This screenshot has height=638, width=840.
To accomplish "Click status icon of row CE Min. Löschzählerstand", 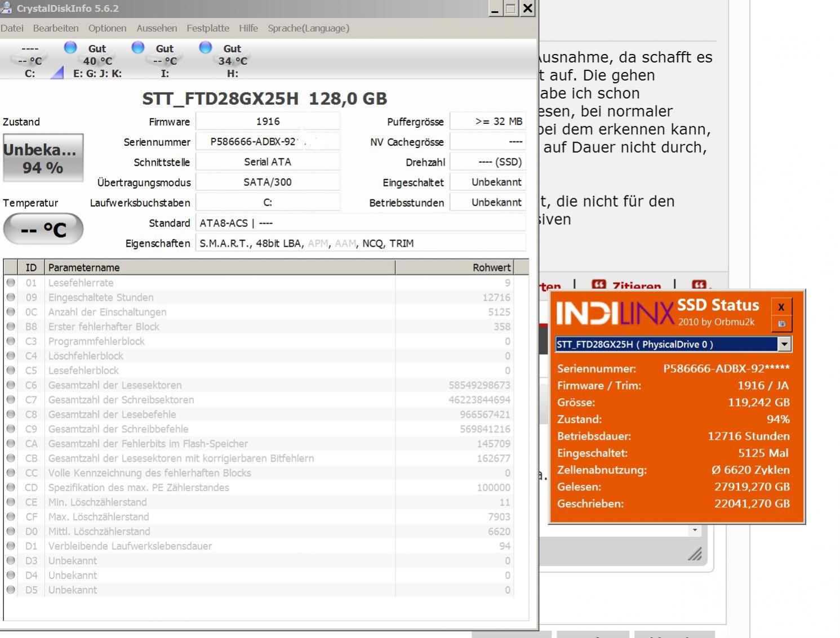I will (11, 502).
